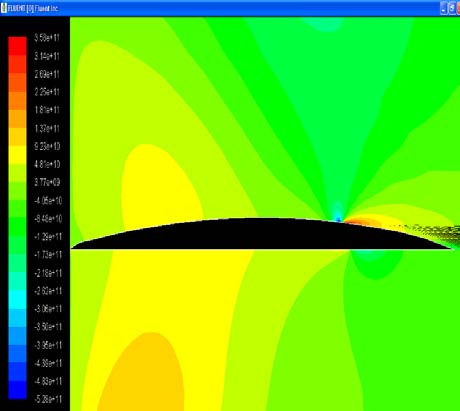Screen dimensions: 460x411
Task: Click the -5.28e+11 minimum legend label
Action: (48, 399)
